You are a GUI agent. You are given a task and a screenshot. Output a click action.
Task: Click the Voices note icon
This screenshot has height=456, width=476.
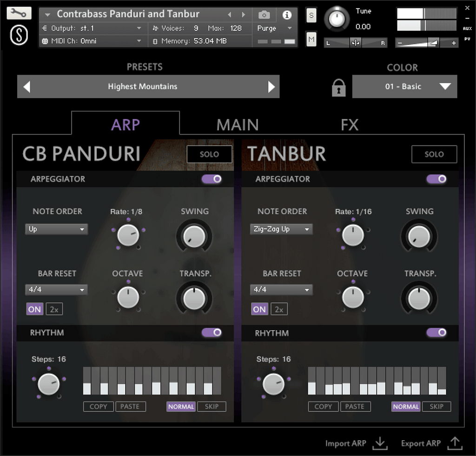pos(155,28)
